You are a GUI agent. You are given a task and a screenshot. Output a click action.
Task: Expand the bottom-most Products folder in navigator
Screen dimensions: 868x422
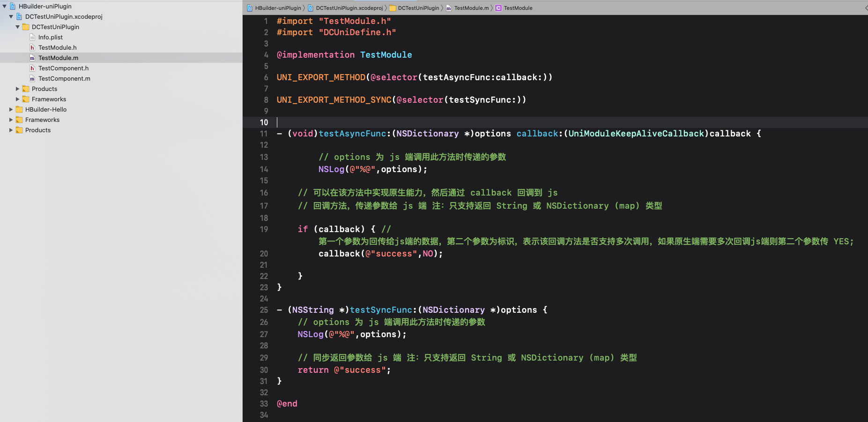[11, 130]
